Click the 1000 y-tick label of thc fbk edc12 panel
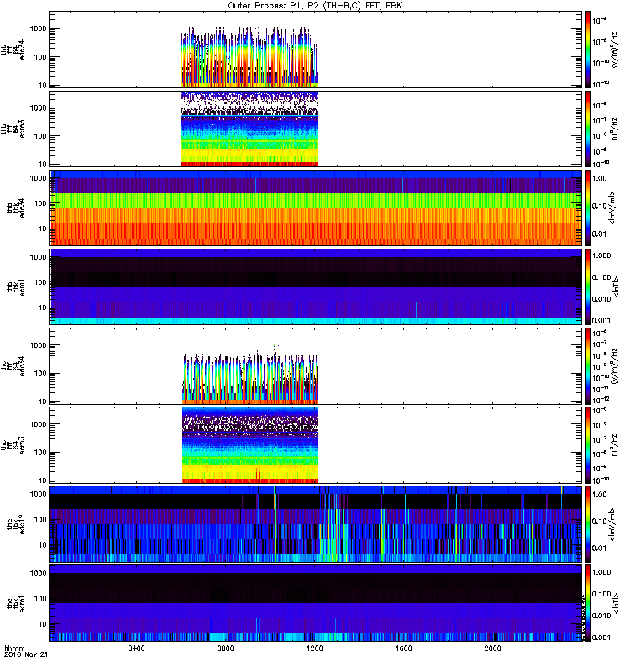The height and width of the screenshot is (672, 630). click(x=38, y=494)
